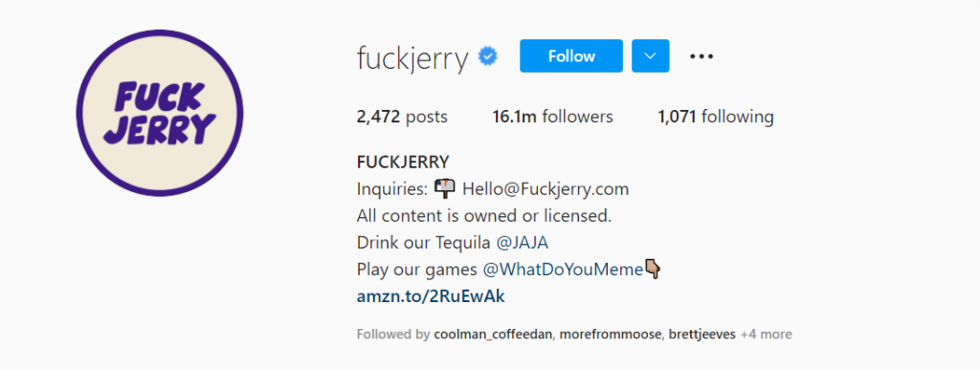Viewport: 980px width, 370px height.
Task: Open the @WhatDoYouMeme mention
Action: pos(563,270)
